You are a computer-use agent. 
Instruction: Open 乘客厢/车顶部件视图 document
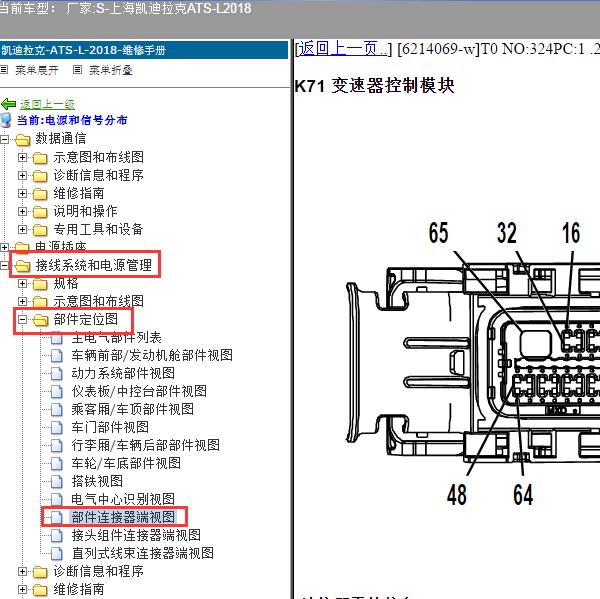pyautogui.click(x=133, y=409)
